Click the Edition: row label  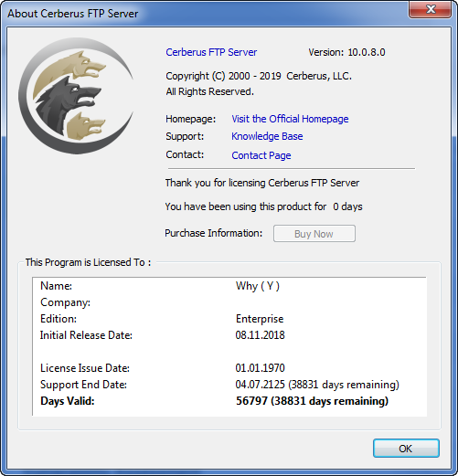[59, 319]
